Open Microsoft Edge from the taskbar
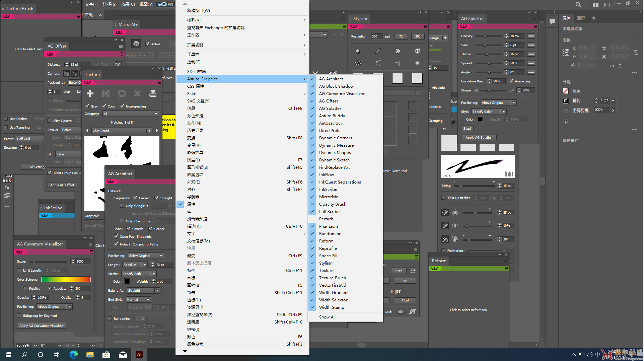Screen dimensions: 644x361 click(x=73, y=354)
